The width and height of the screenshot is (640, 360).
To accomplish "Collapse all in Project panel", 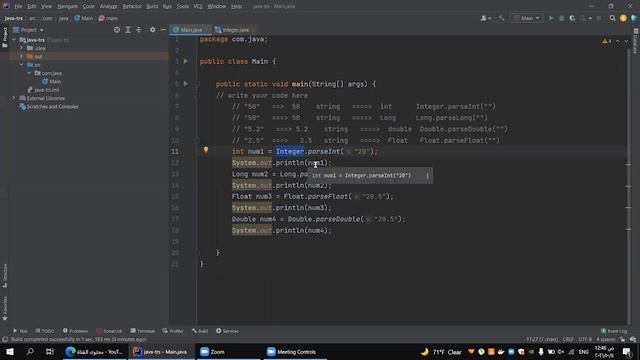I will click(x=139, y=30).
